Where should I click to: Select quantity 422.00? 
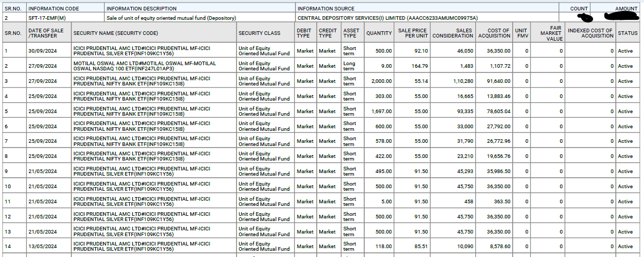383,156
